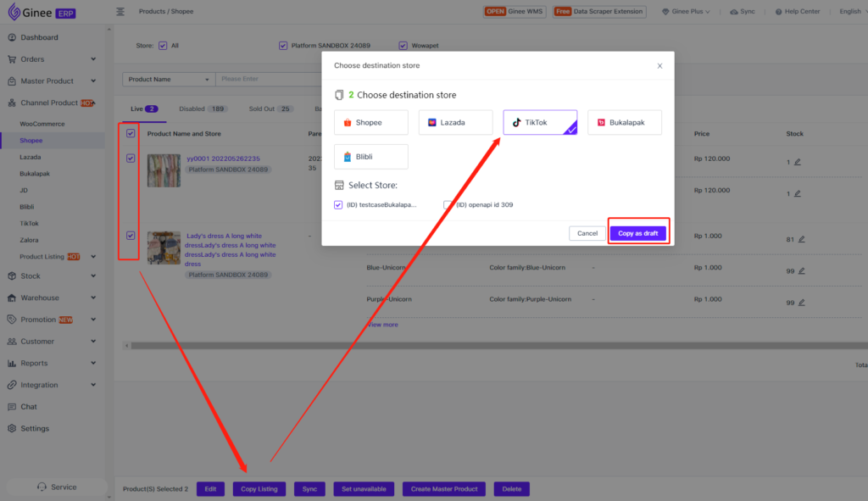
Task: Click the Service headset icon
Action: click(x=42, y=487)
